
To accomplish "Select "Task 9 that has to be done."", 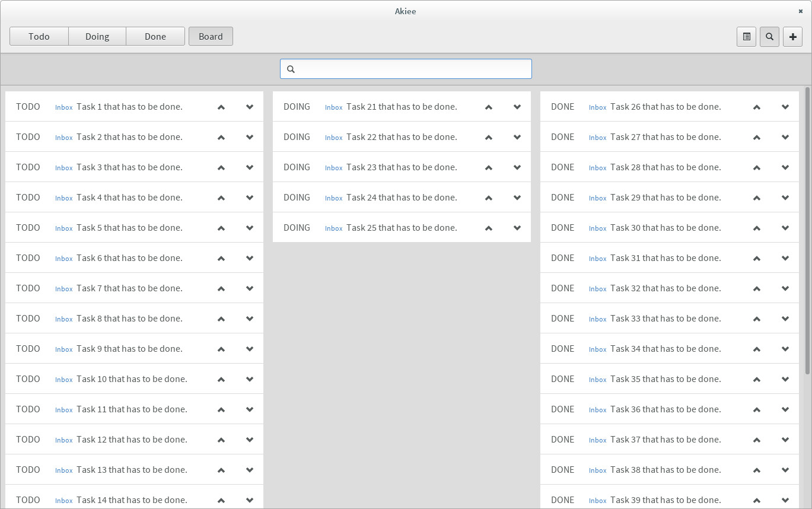I will [129, 349].
